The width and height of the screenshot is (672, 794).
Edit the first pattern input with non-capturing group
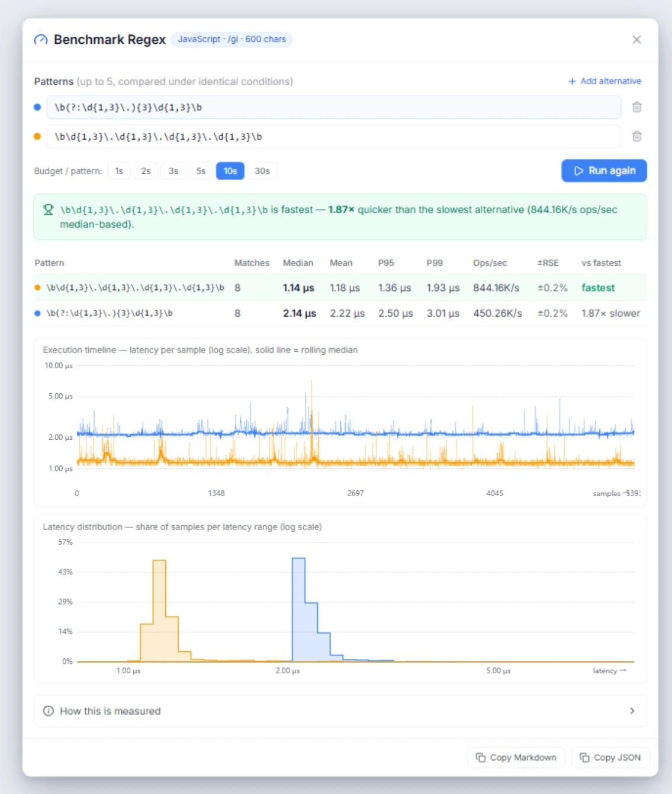tap(334, 107)
